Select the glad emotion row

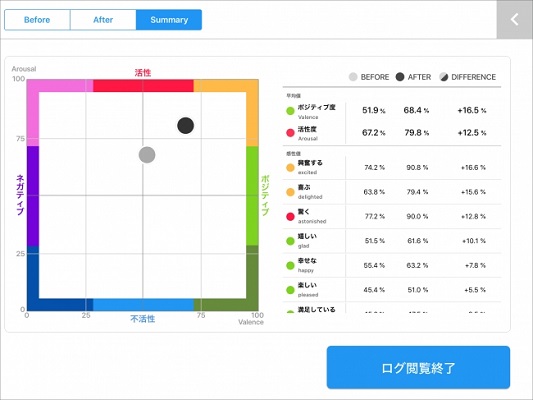[392, 241]
